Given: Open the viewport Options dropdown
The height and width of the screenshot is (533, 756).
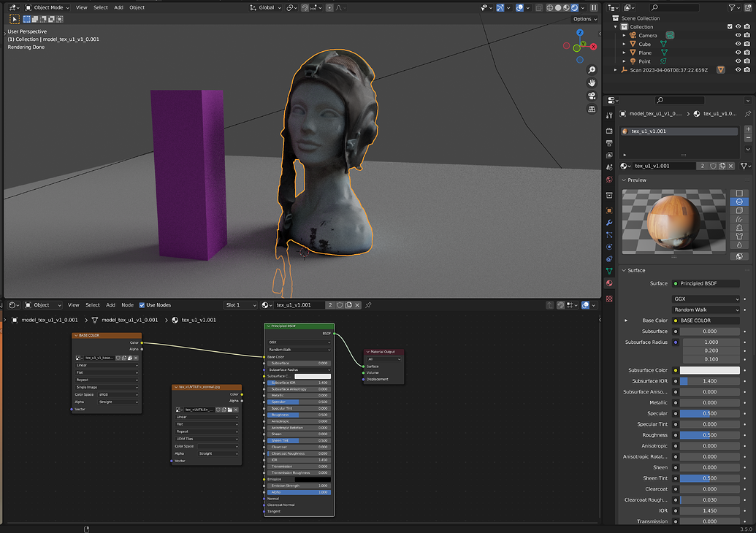Looking at the screenshot, I should click(585, 19).
